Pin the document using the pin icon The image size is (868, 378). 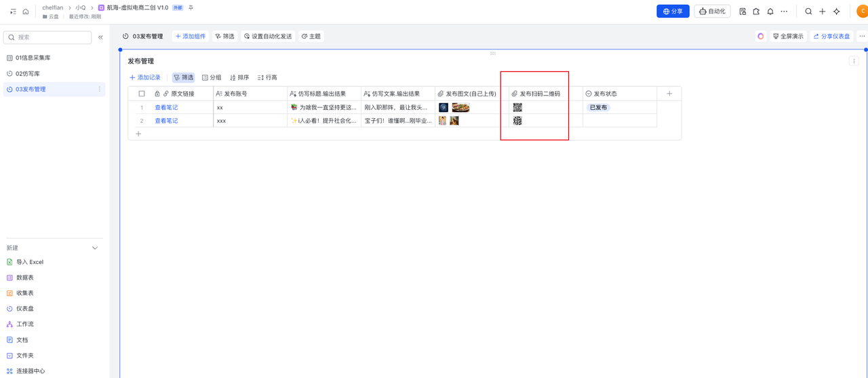(191, 8)
